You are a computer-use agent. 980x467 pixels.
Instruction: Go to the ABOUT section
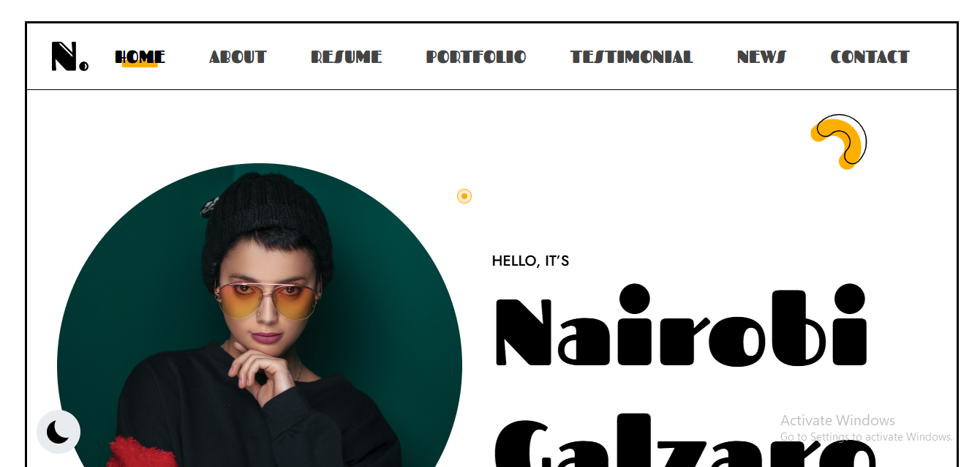coord(238,57)
